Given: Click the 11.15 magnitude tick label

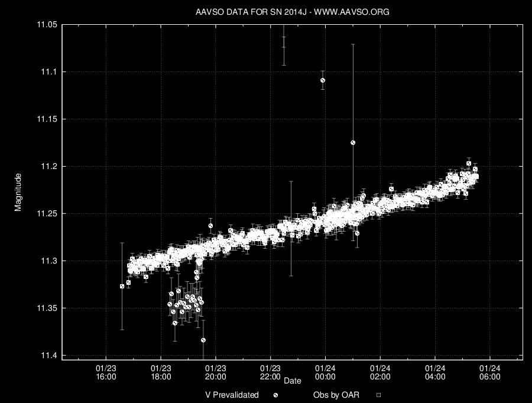Looking at the screenshot, I should pos(47,119).
